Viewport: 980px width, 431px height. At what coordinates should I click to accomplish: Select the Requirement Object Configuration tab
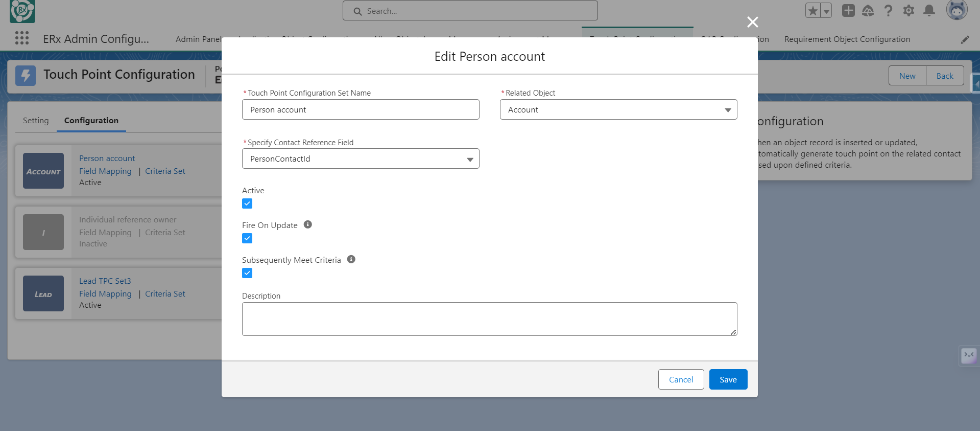847,39
